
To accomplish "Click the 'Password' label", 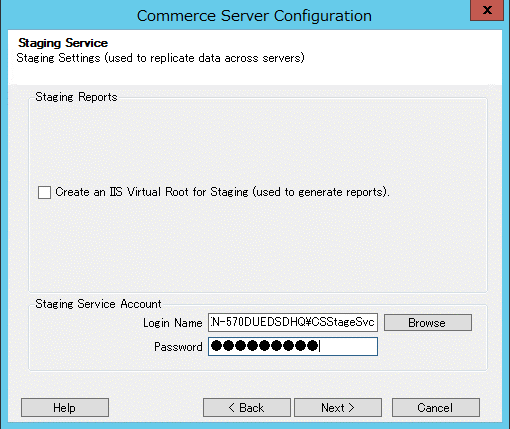I will point(178,347).
